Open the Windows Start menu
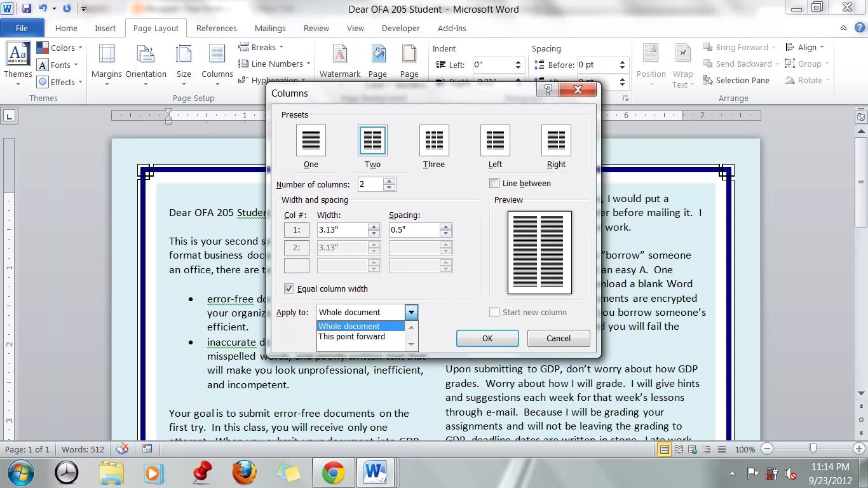This screenshot has height=488, width=868. 21,473
